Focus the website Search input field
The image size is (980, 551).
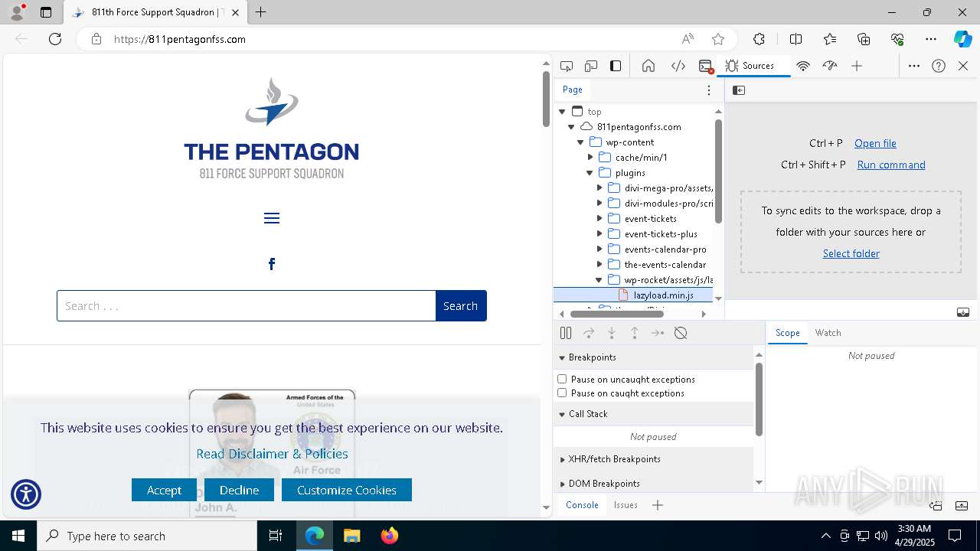pyautogui.click(x=247, y=305)
